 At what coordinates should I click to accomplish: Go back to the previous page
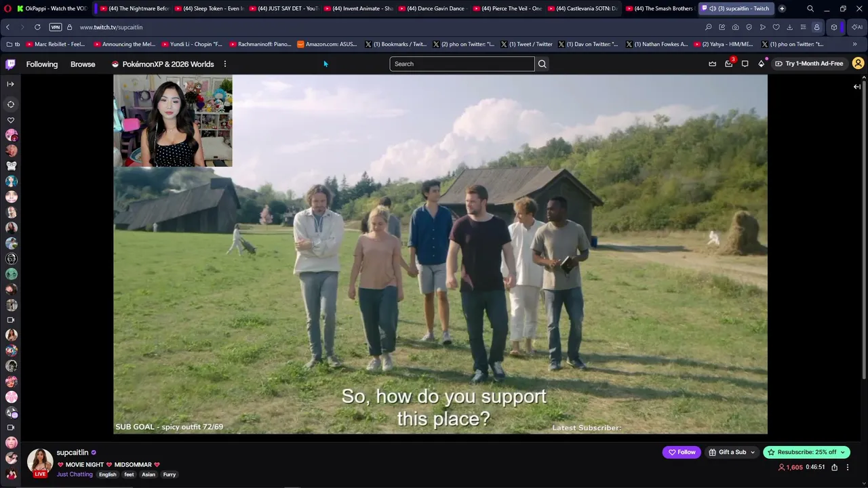(7, 27)
